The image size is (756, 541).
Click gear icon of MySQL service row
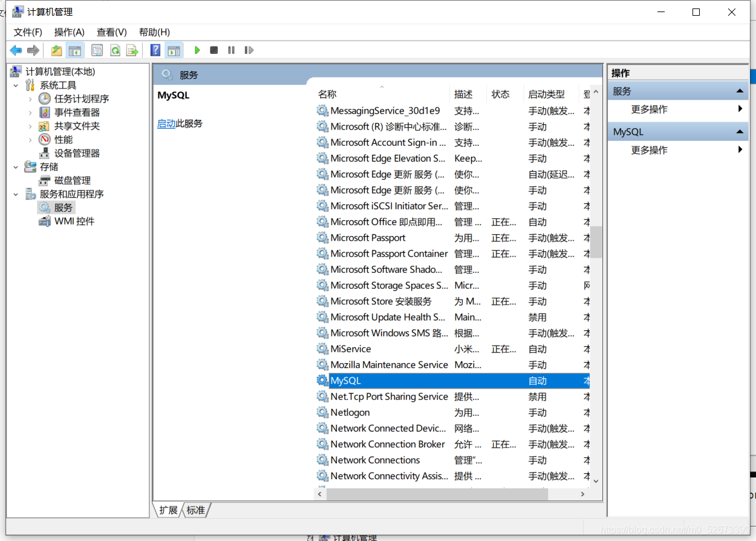pyautogui.click(x=322, y=381)
